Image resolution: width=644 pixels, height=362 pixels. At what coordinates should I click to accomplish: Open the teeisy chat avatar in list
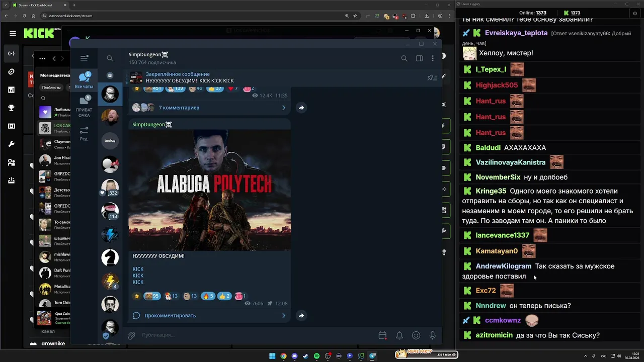click(x=110, y=141)
